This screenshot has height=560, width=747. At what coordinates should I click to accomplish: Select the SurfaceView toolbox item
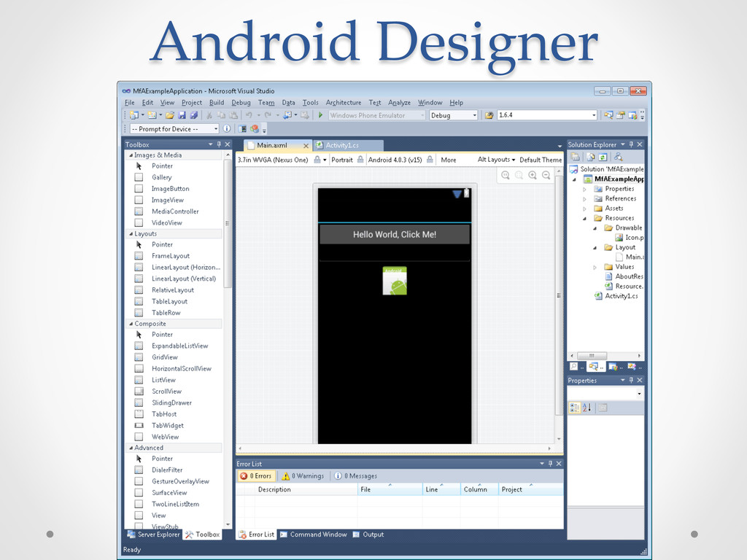coord(169,493)
